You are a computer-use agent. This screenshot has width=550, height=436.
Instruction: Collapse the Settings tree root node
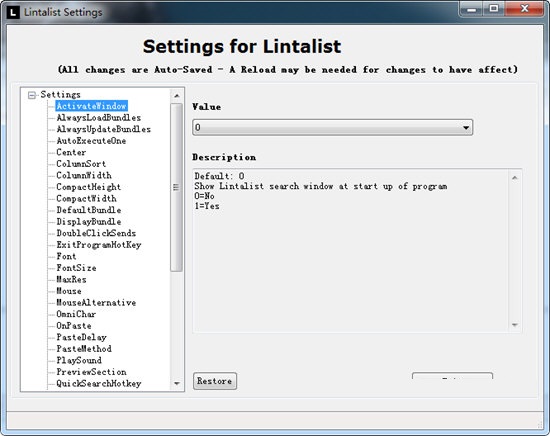click(32, 95)
